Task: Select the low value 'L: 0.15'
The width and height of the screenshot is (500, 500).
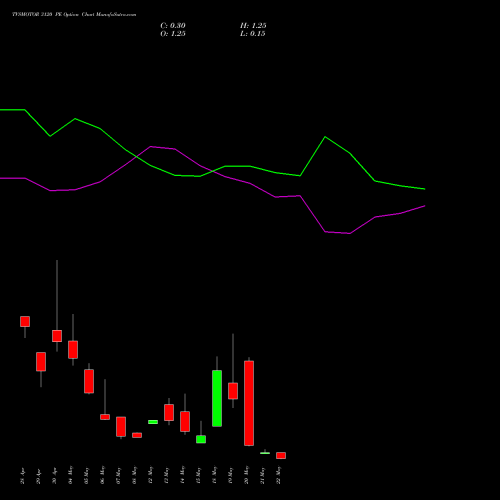Action: coord(253,34)
